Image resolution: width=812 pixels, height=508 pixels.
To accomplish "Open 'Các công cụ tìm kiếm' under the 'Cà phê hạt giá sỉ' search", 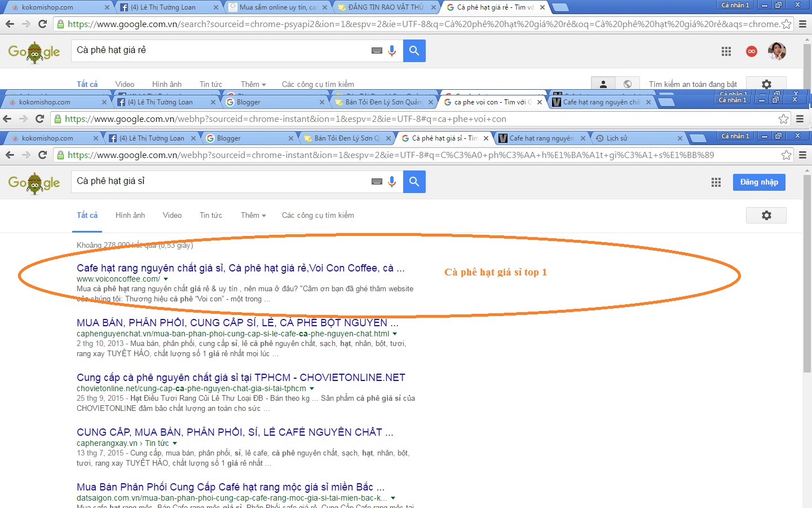I will point(318,215).
